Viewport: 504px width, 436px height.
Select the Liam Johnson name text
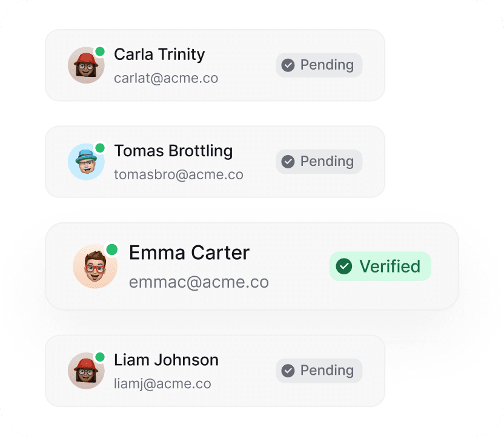pos(166,360)
